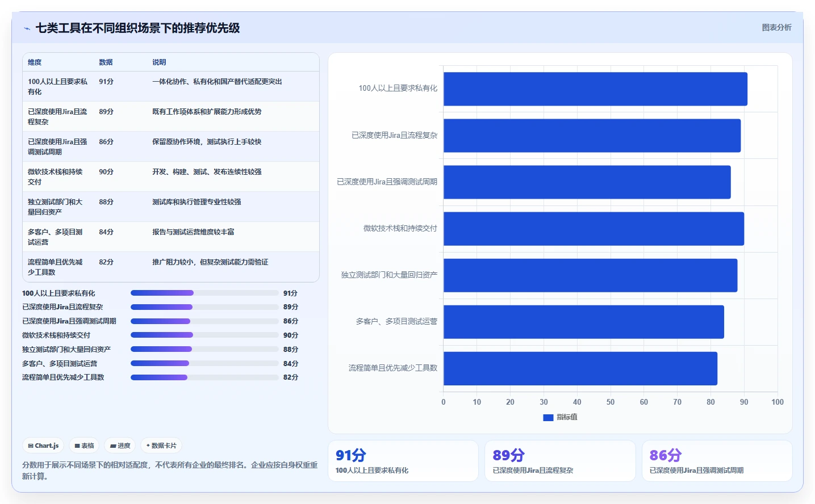Image resolution: width=815 pixels, height=504 pixels.
Task: Click the progress bar for 独立测试部门和大量回归资产
Action: (x=204, y=349)
